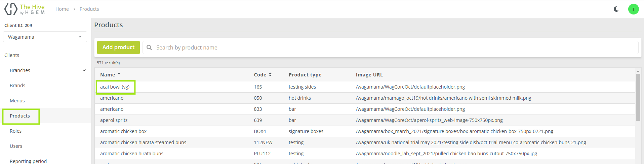Viewport: 644px width, 164px height.
Task: Click The Hive logo icon
Action: 11,9
